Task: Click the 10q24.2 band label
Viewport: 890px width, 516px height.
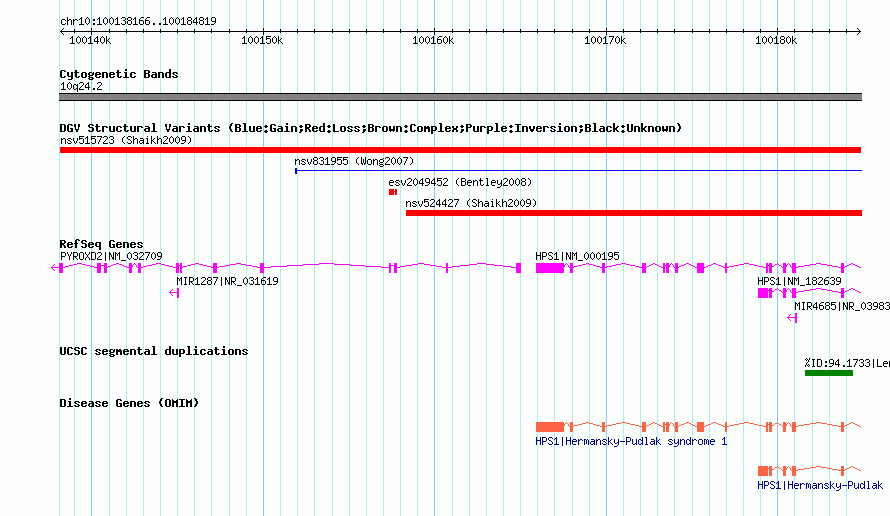Action: point(81,86)
